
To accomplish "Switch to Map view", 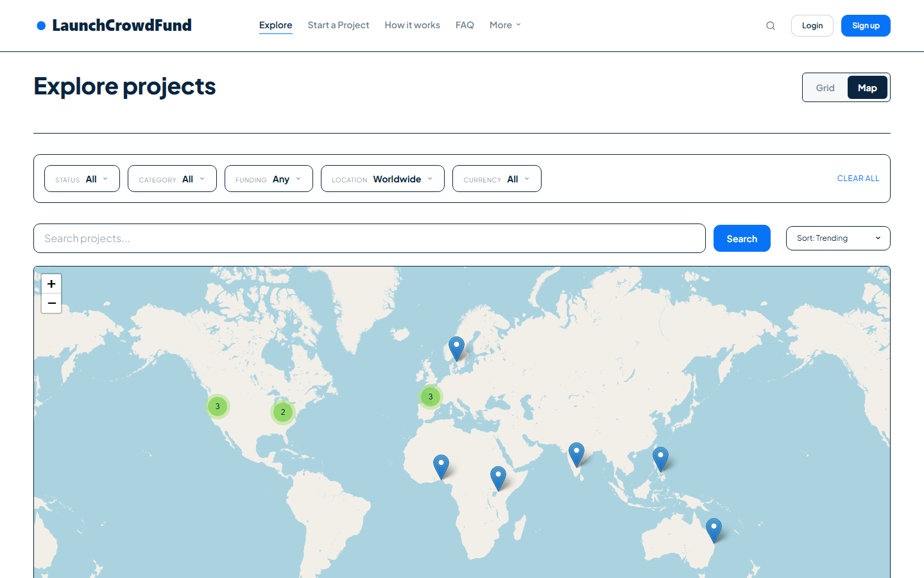I will [x=868, y=88].
